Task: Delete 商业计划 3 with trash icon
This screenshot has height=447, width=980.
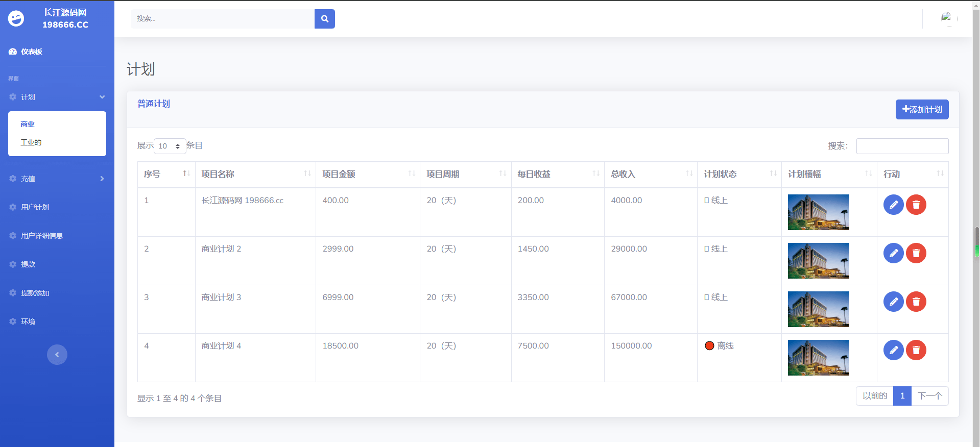Action: tap(916, 302)
